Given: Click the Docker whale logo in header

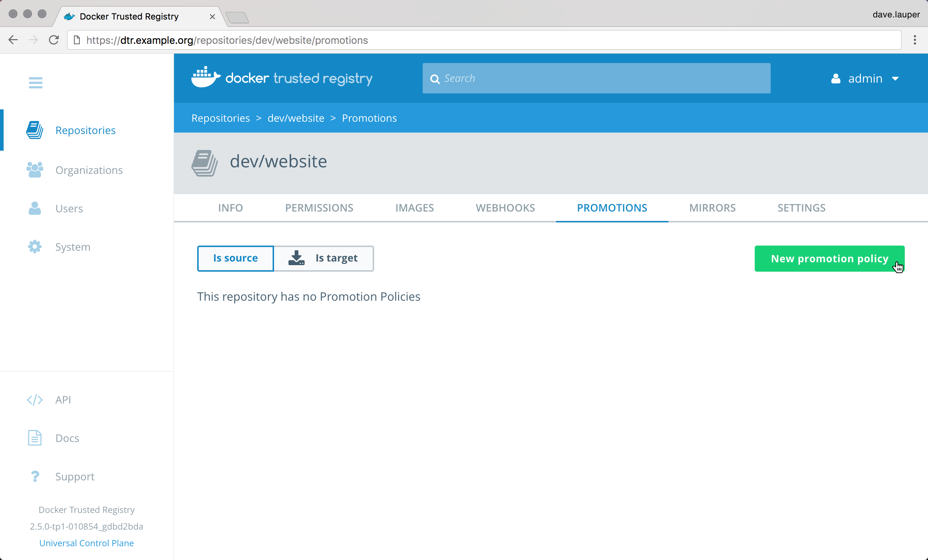Looking at the screenshot, I should (205, 77).
